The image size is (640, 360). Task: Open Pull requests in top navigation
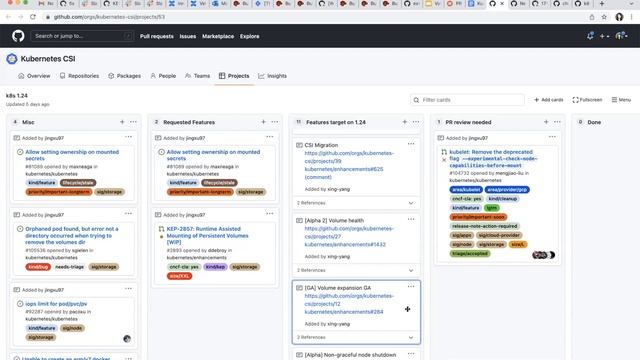click(157, 36)
